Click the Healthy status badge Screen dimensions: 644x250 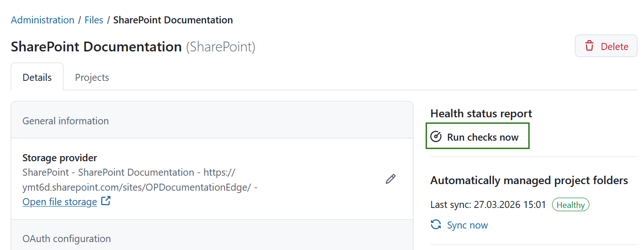pyautogui.click(x=570, y=205)
